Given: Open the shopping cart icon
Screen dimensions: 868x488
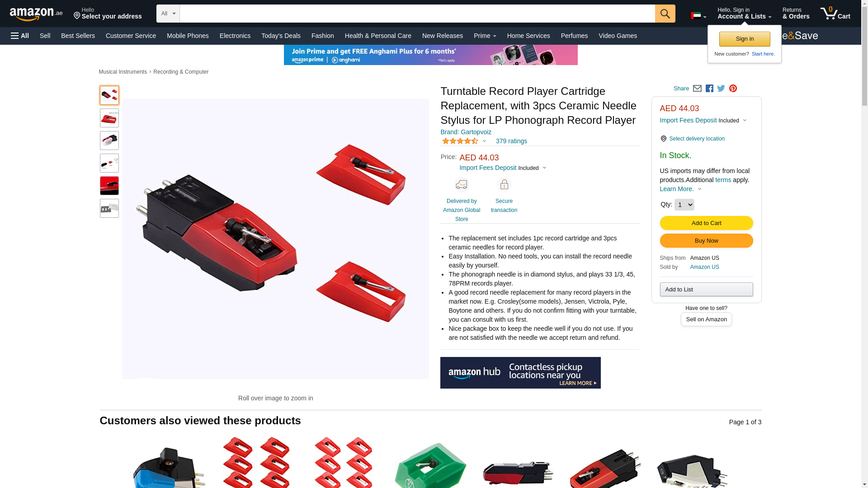Looking at the screenshot, I should pyautogui.click(x=835, y=14).
